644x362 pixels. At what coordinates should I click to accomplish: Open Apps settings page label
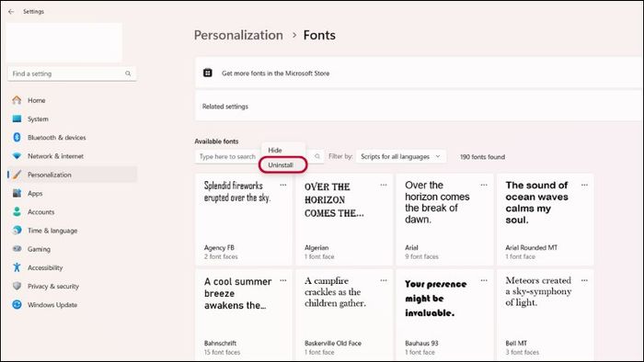(35, 194)
